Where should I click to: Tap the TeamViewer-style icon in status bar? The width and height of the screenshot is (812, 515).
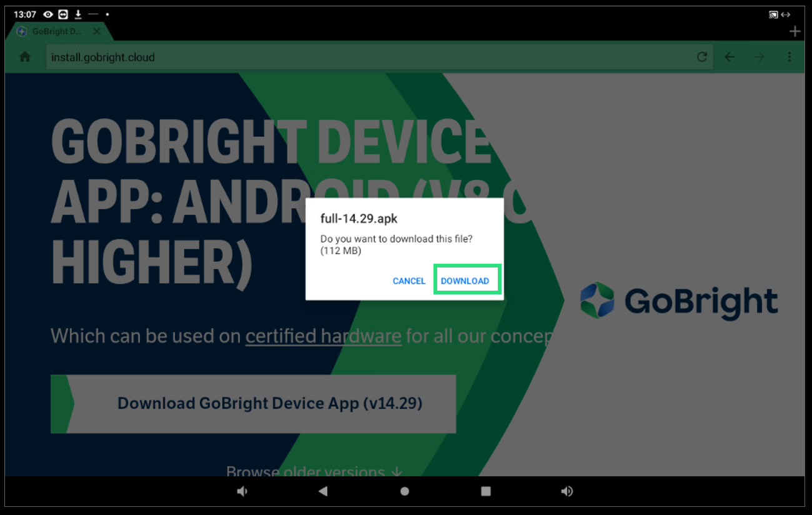point(63,14)
